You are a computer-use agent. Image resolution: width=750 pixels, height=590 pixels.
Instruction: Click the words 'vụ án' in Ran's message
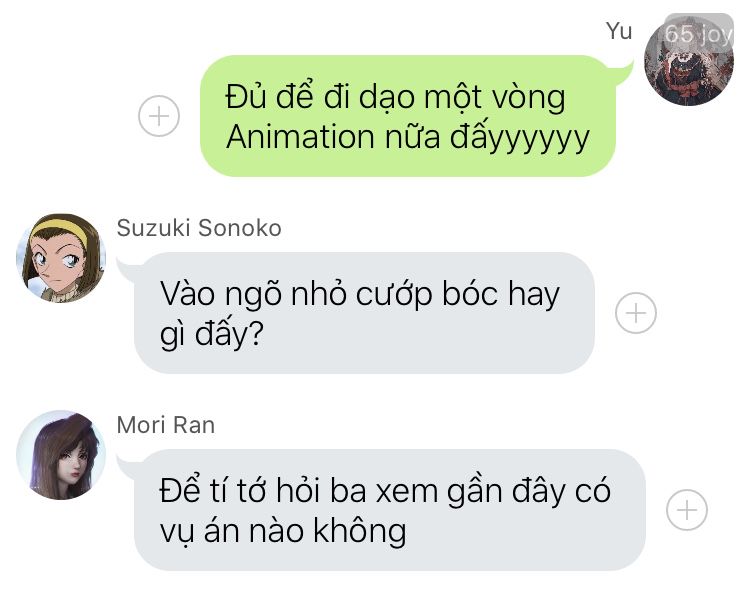point(200,532)
